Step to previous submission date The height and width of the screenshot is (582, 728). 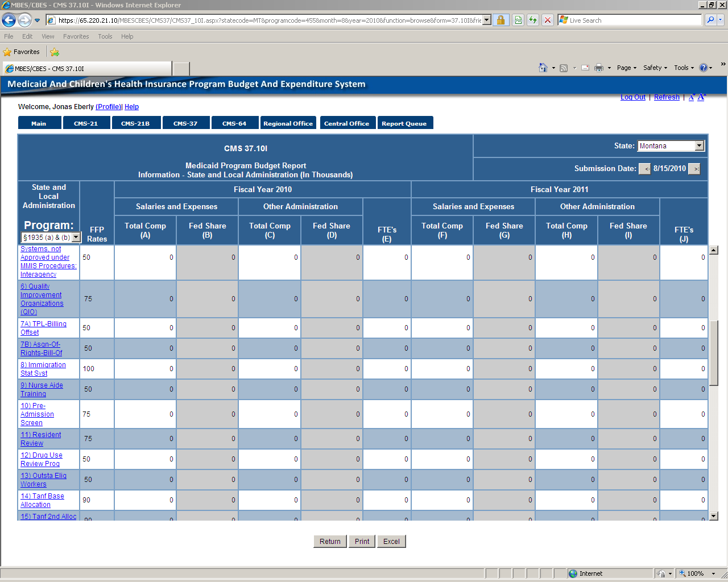tap(644, 169)
